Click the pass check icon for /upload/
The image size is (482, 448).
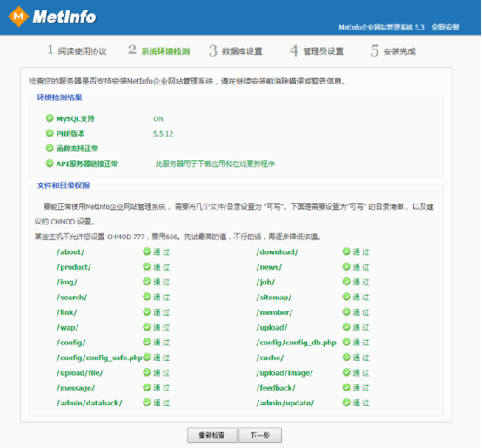pyautogui.click(x=346, y=327)
